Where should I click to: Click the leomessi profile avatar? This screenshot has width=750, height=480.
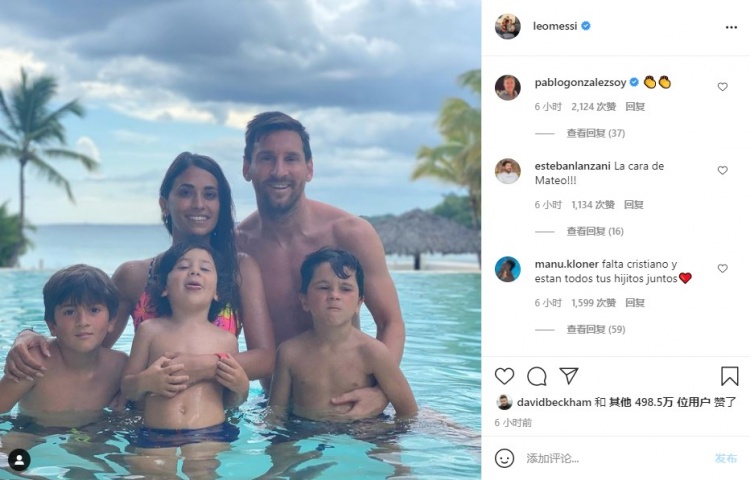(507, 26)
